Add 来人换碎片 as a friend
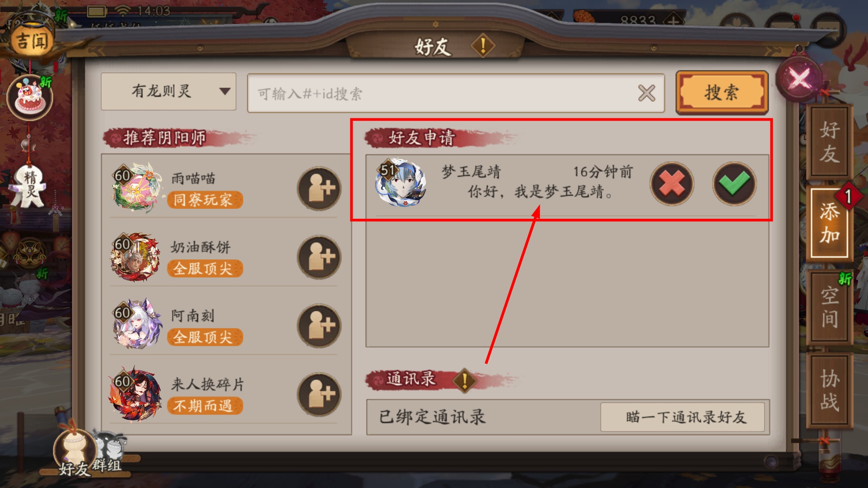 point(319,394)
